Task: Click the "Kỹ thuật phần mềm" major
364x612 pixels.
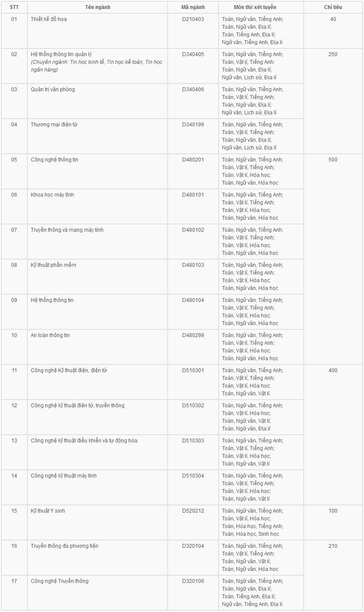Action: coord(53,265)
